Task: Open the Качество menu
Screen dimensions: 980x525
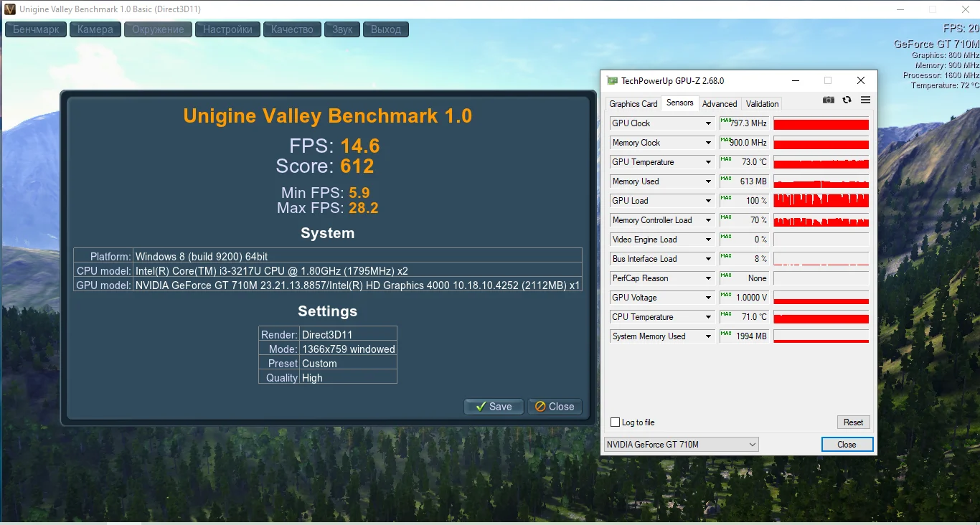Action: (292, 29)
